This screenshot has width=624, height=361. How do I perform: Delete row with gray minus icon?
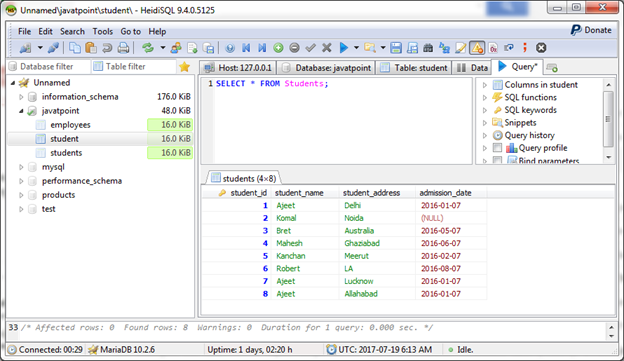294,48
